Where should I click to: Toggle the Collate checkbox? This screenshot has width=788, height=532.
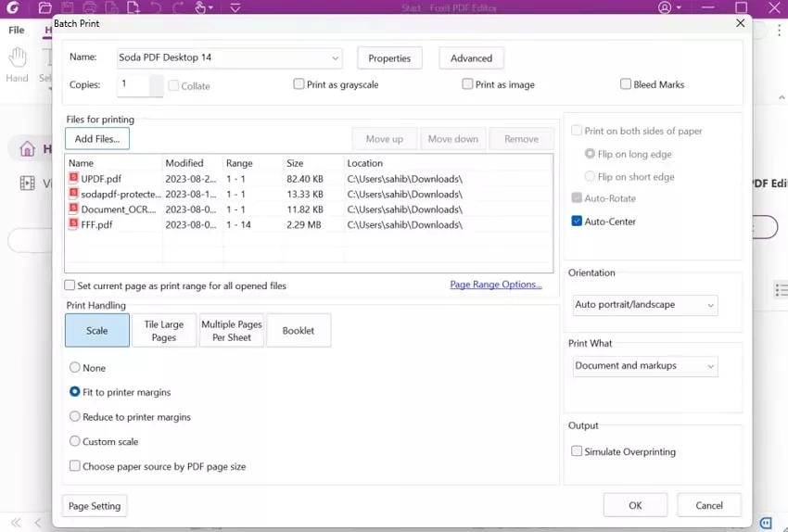(173, 85)
